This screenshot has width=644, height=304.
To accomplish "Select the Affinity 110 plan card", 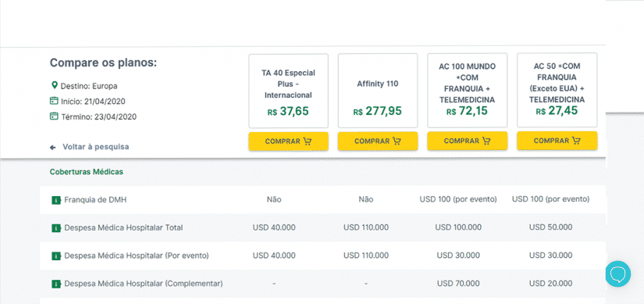I will (x=378, y=91).
